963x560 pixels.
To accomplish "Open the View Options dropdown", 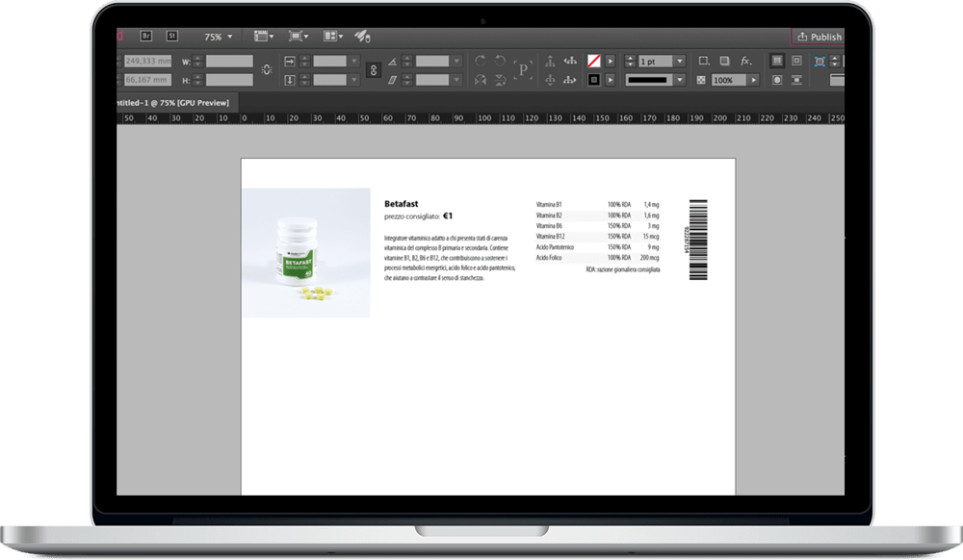I will 264,37.
